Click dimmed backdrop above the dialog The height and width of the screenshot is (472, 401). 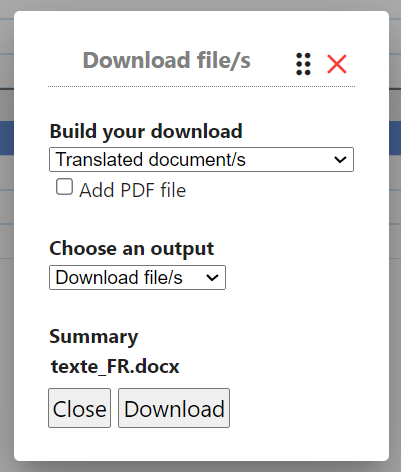200,5
